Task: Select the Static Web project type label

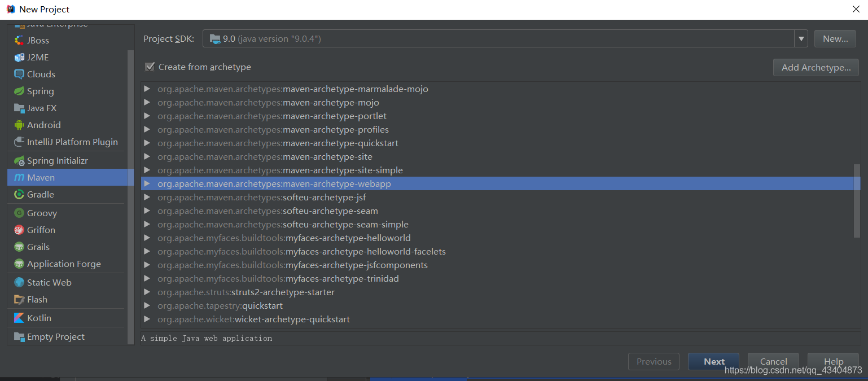Action: point(49,282)
